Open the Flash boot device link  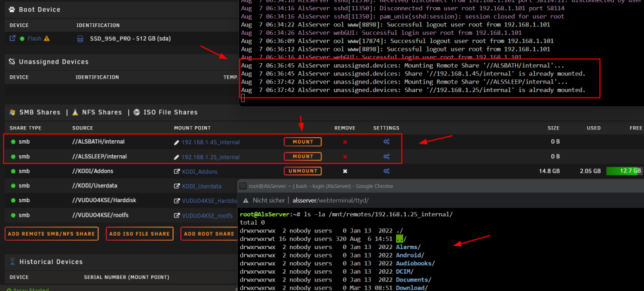pos(35,39)
